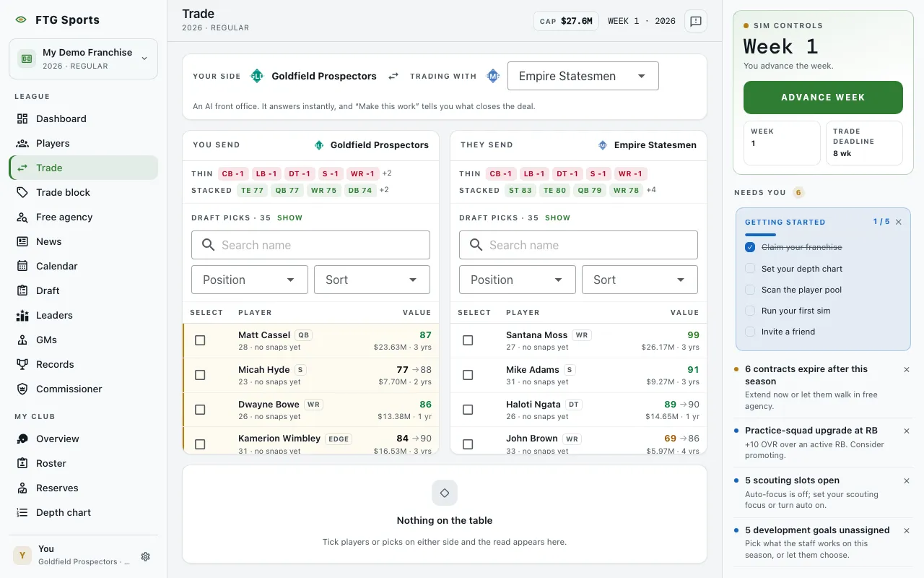
Task: Click the Trade block tag icon
Action: (x=22, y=192)
